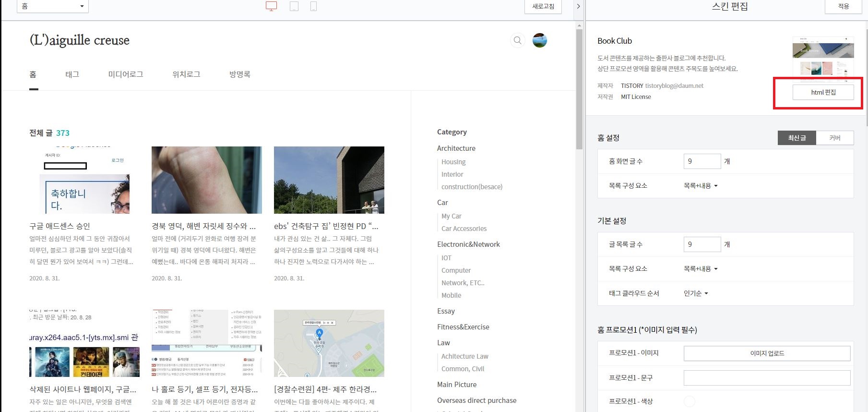Select desktop preview mode icon
Image resolution: width=868 pixels, height=412 pixels.
[x=271, y=6]
